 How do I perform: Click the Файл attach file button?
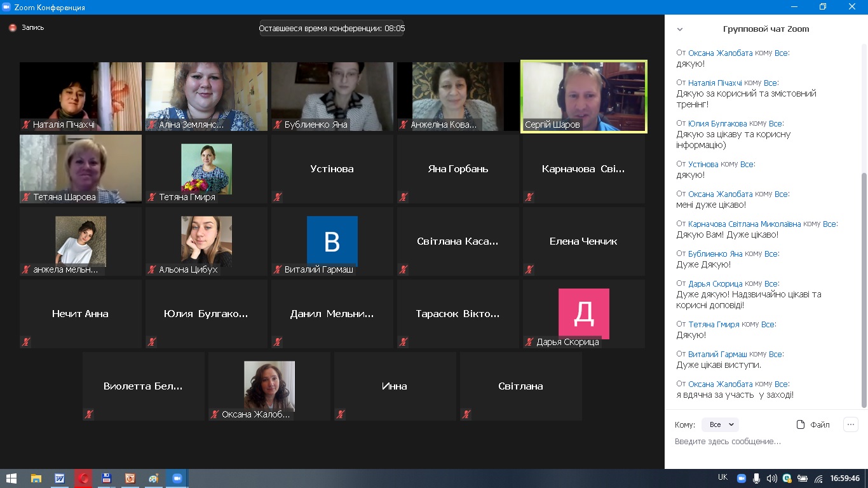(813, 424)
